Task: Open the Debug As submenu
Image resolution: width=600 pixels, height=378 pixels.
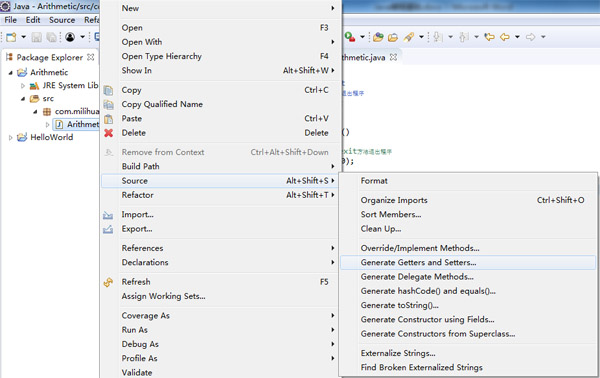Action: 220,344
